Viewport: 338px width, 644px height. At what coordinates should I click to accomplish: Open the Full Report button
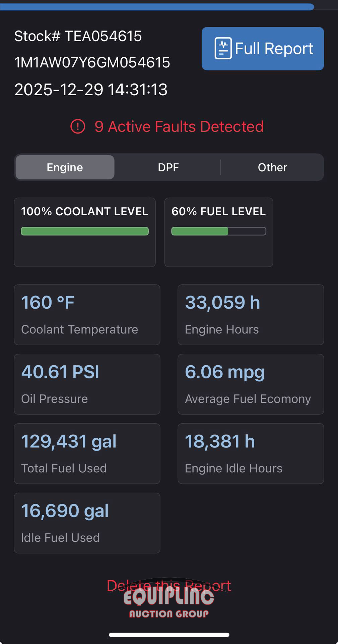263,49
